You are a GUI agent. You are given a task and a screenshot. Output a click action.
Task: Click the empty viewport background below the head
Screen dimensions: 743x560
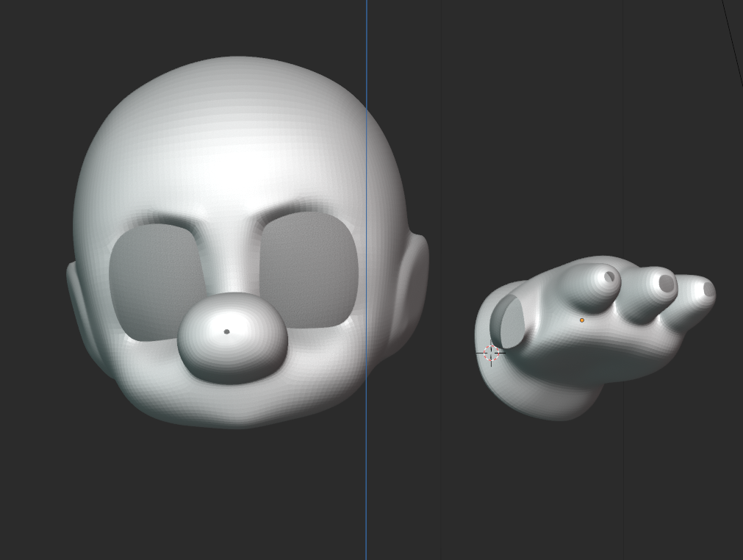[220, 500]
